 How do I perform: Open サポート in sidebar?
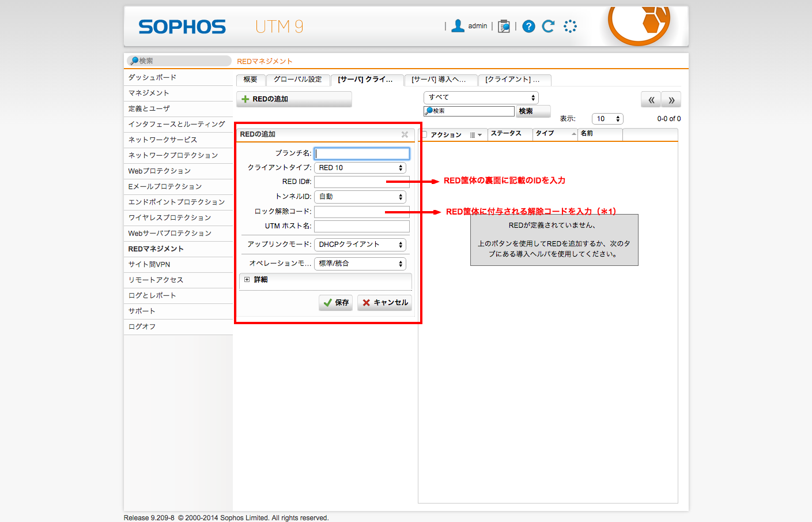pos(178,311)
